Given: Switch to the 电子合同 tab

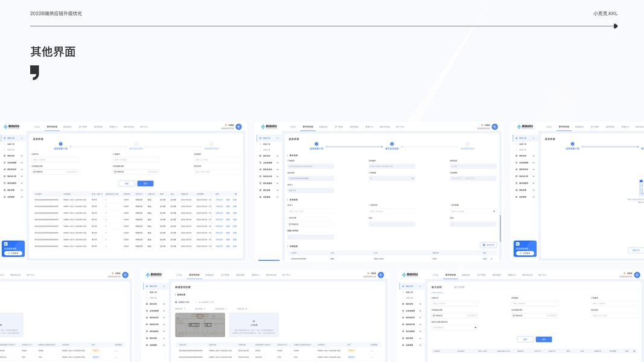Looking at the screenshot, I should 436,287.
